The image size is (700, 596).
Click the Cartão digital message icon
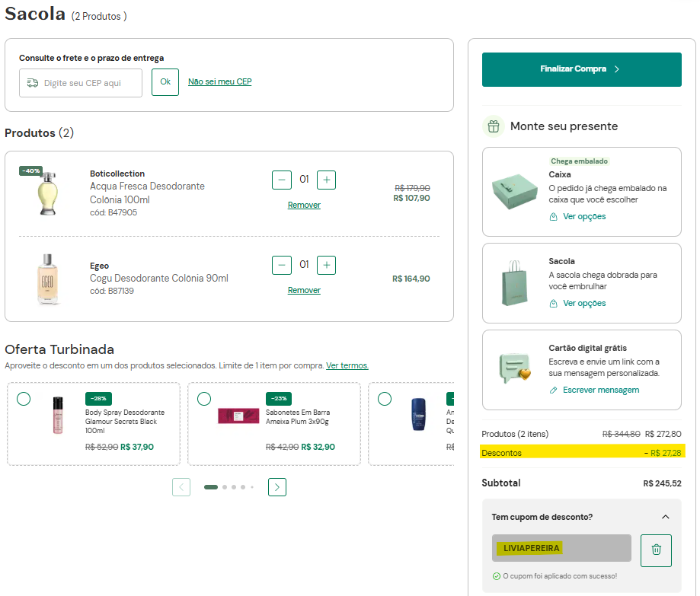pos(515,368)
